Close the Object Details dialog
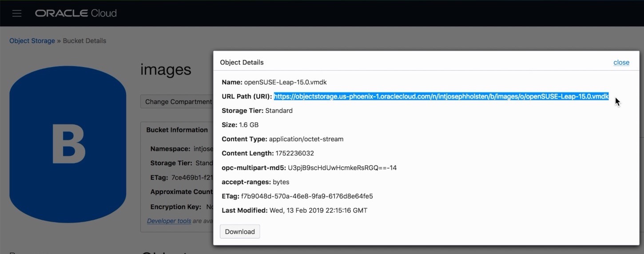 click(x=621, y=63)
